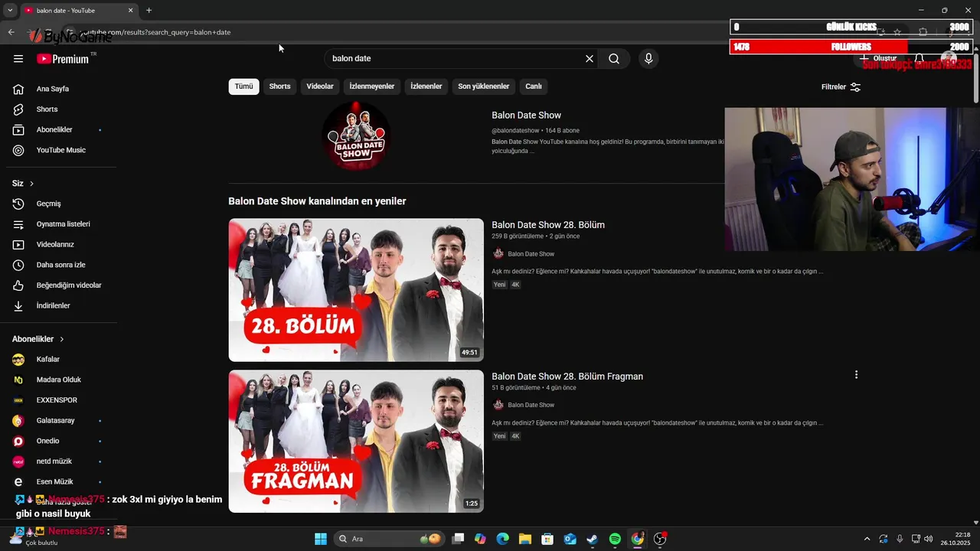Image resolution: width=980 pixels, height=551 pixels.
Task: Open a new Chrome tab
Action: (149, 11)
